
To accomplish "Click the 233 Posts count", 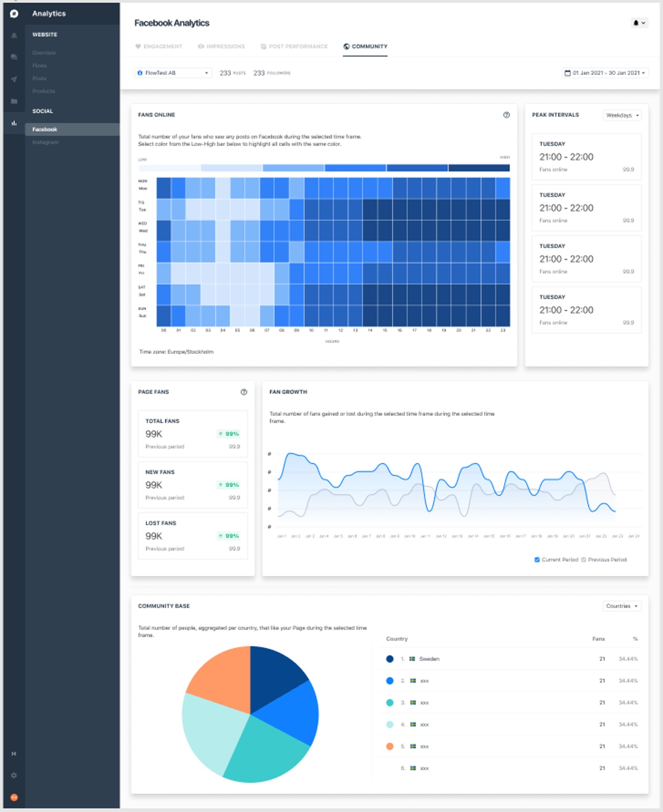I will click(232, 72).
